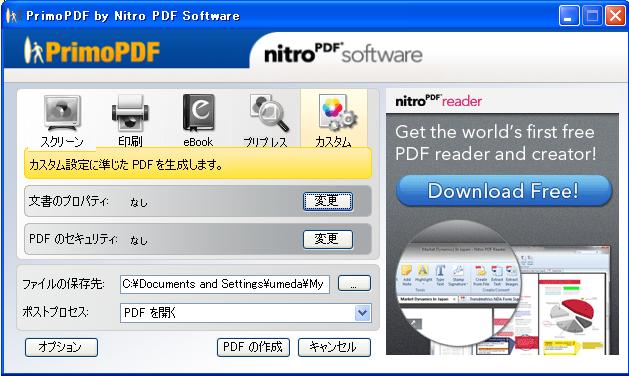Image resolution: width=629 pixels, height=376 pixels.
Task: Expand the ポストプロセス dropdown arrow
Action: click(363, 313)
